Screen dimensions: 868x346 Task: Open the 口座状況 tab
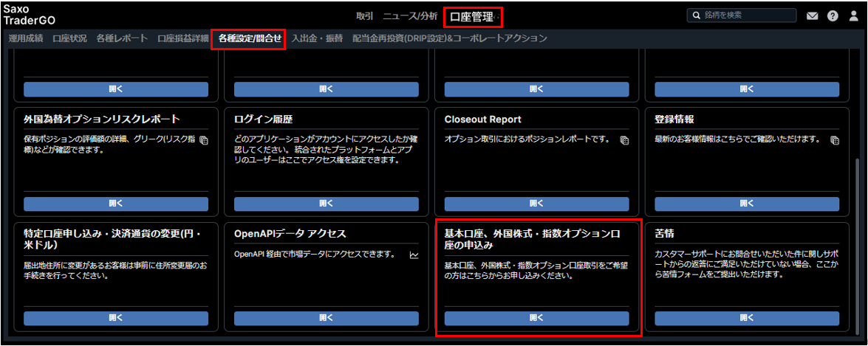point(69,38)
